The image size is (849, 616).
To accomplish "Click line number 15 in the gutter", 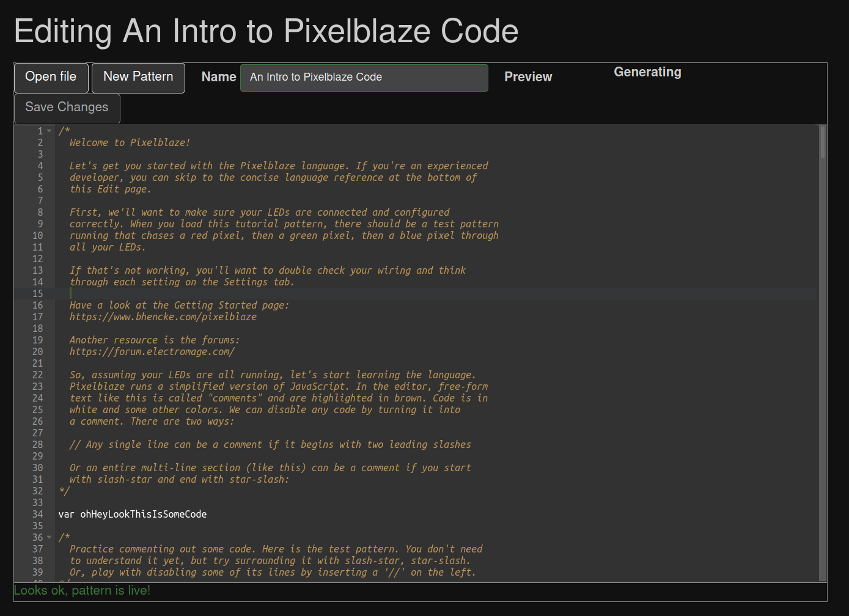I will coord(37,293).
